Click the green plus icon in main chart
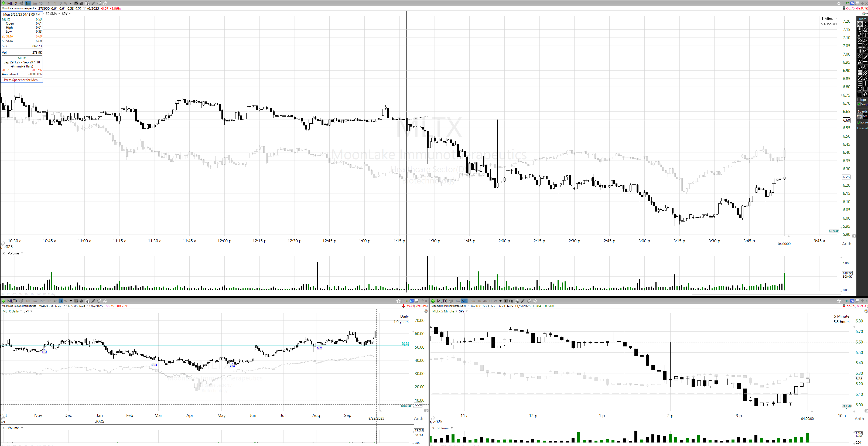Screen dimensions: 868x446 (x=3, y=3)
